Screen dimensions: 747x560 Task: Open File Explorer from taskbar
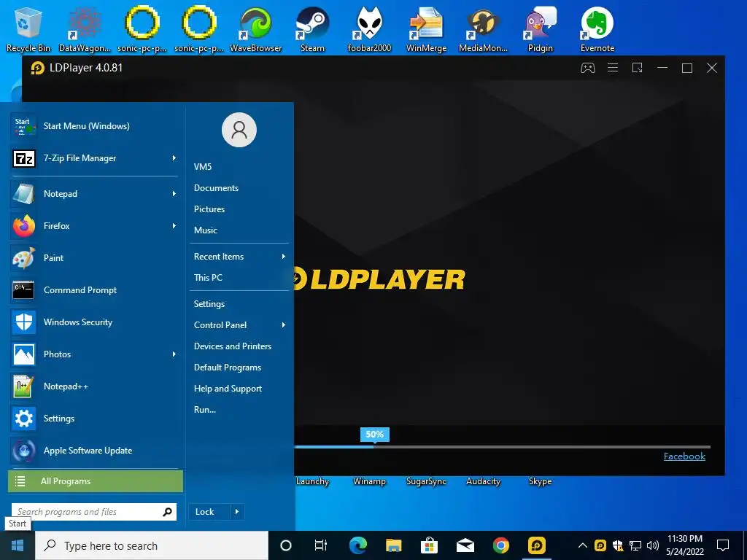click(x=393, y=545)
